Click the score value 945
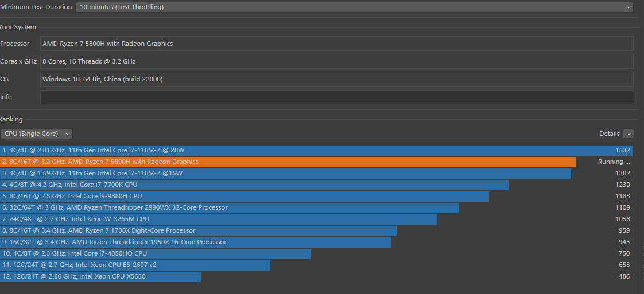Screen dimensions: 644x294 tap(624, 242)
